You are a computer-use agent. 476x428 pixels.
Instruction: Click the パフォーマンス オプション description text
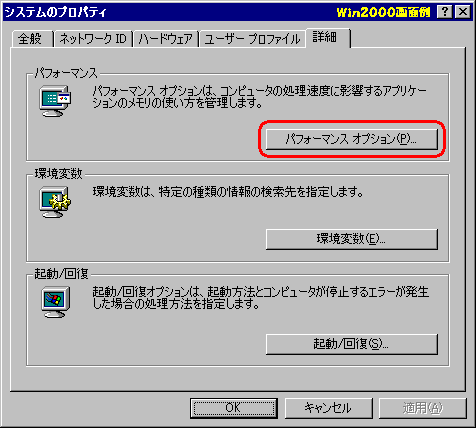click(259, 97)
